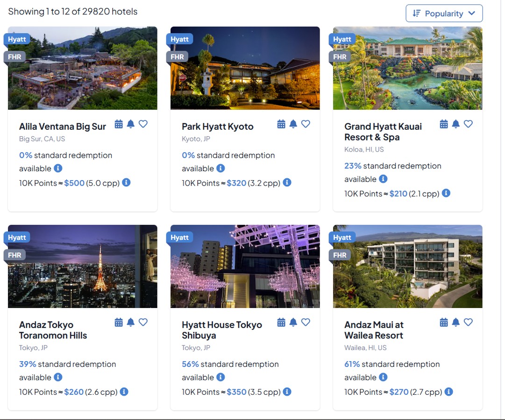Favorite Alila Ventana Big Sur with heart

[143, 124]
